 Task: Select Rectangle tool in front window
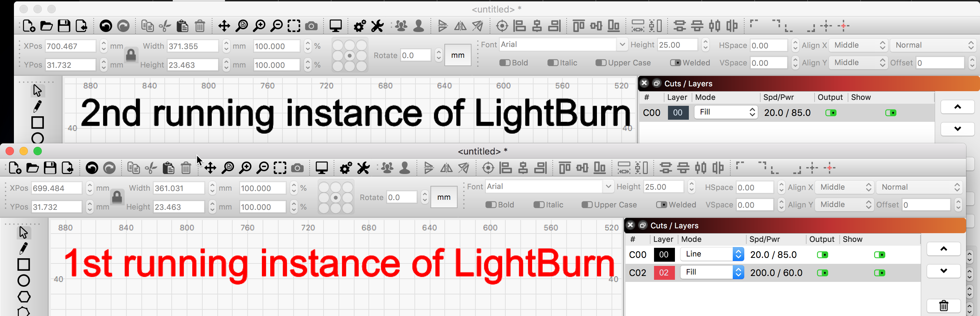[x=24, y=264]
